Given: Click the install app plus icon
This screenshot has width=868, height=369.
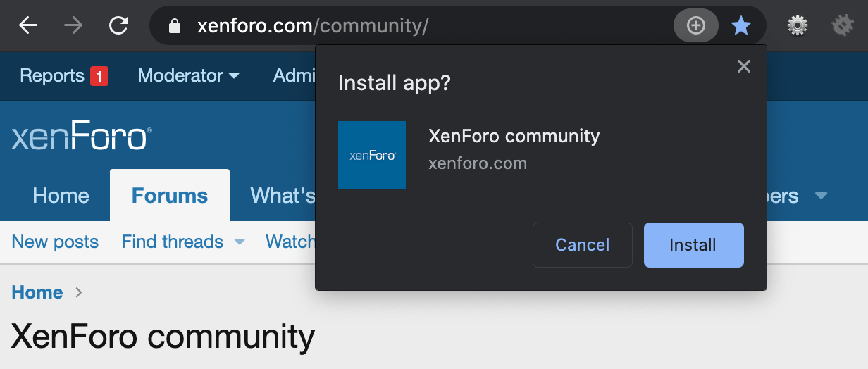Looking at the screenshot, I should [x=695, y=26].
